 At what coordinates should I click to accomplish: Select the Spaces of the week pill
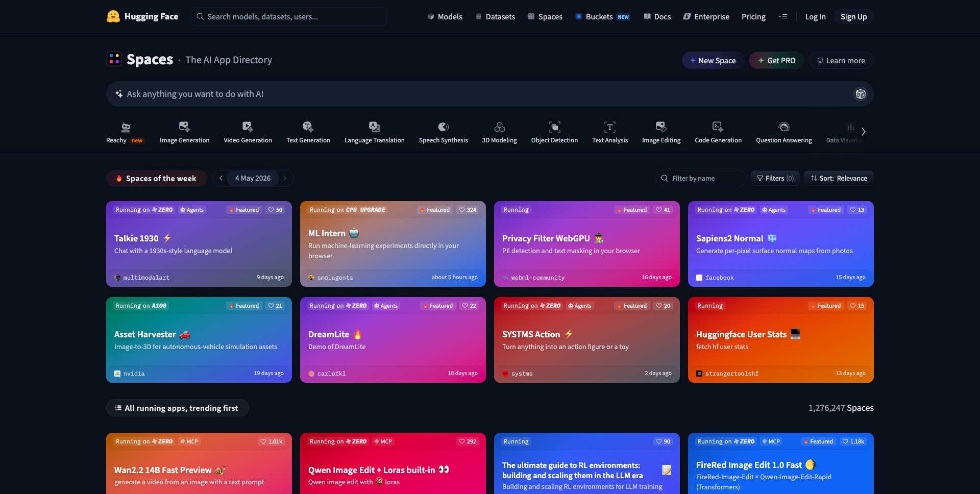[x=156, y=178]
